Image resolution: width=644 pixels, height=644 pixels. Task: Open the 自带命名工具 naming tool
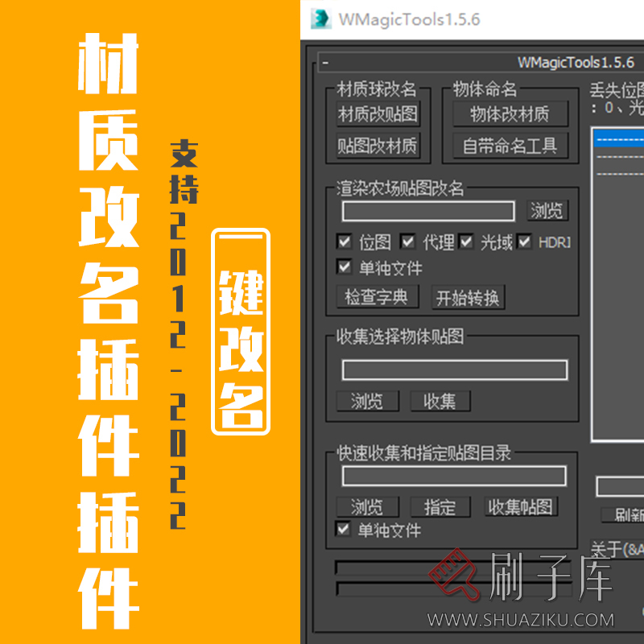[510, 146]
